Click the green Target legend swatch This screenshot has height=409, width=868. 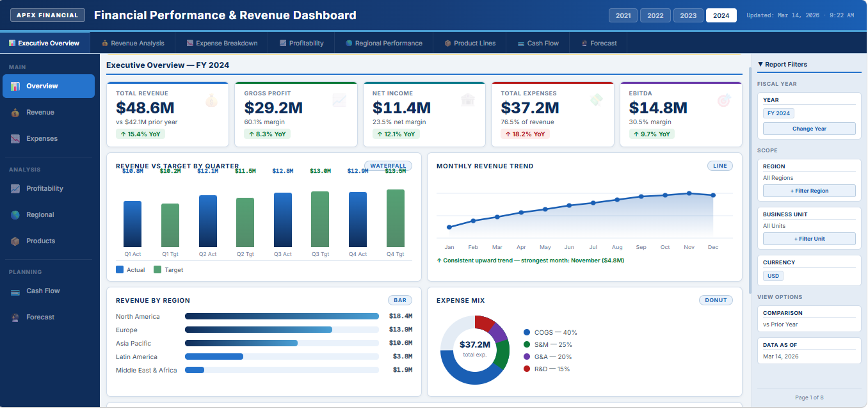(157, 270)
